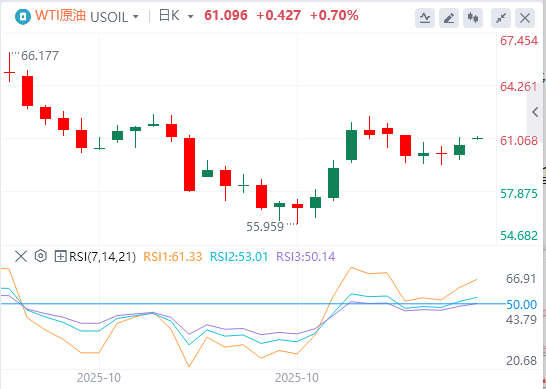Click the WTI crude oil logo icon

coord(23,16)
